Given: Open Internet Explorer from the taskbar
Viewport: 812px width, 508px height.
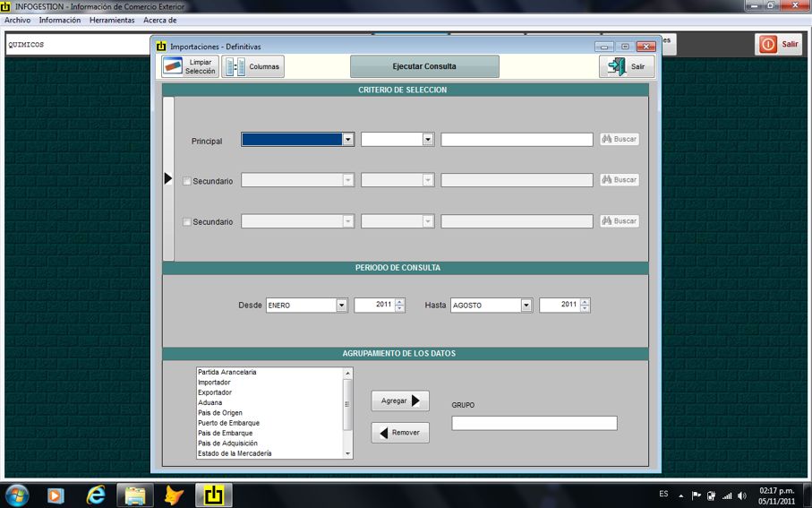Looking at the screenshot, I should [x=96, y=495].
